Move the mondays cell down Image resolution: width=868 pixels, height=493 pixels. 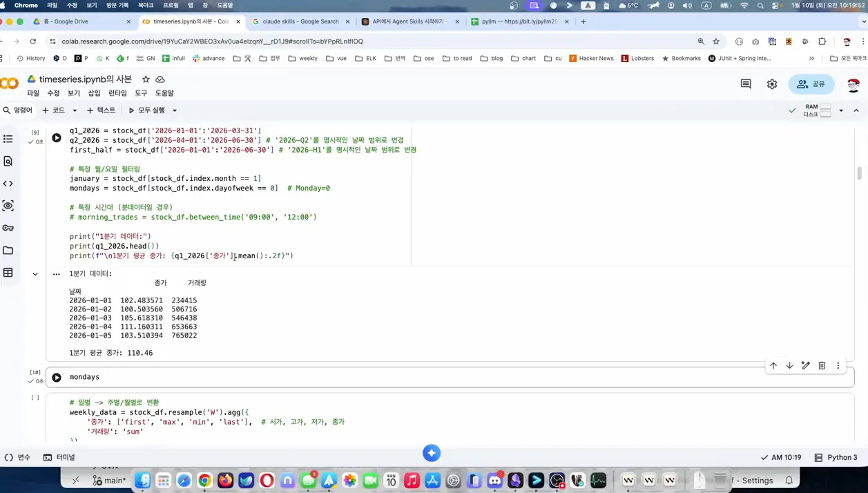pos(789,365)
